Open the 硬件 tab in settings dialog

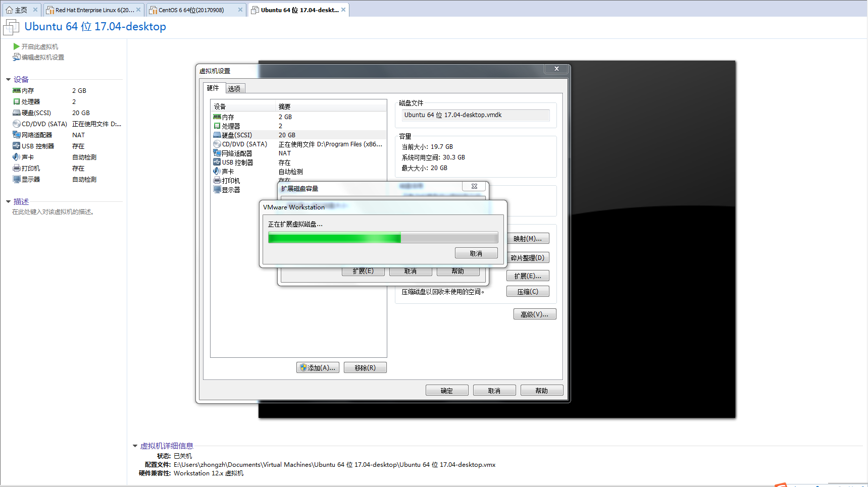(x=213, y=88)
